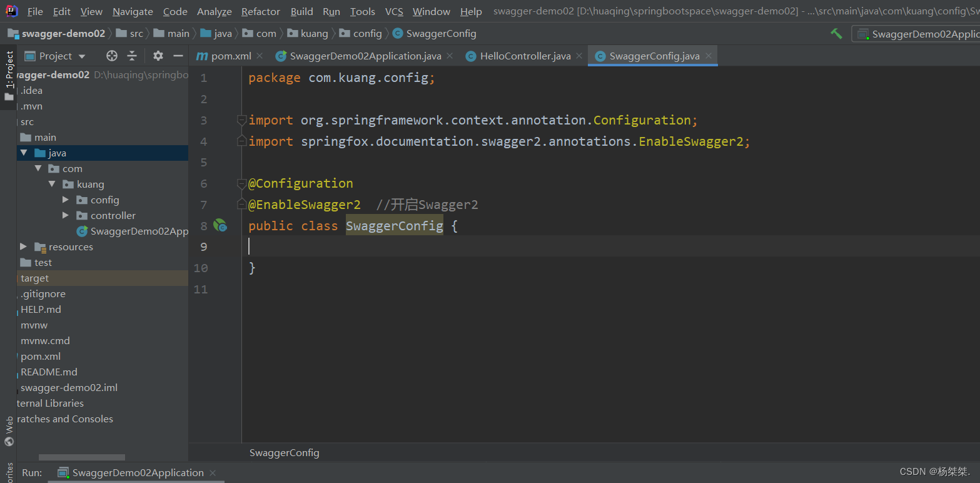Click SwaggerConfig in the top navigation bar

point(435,33)
